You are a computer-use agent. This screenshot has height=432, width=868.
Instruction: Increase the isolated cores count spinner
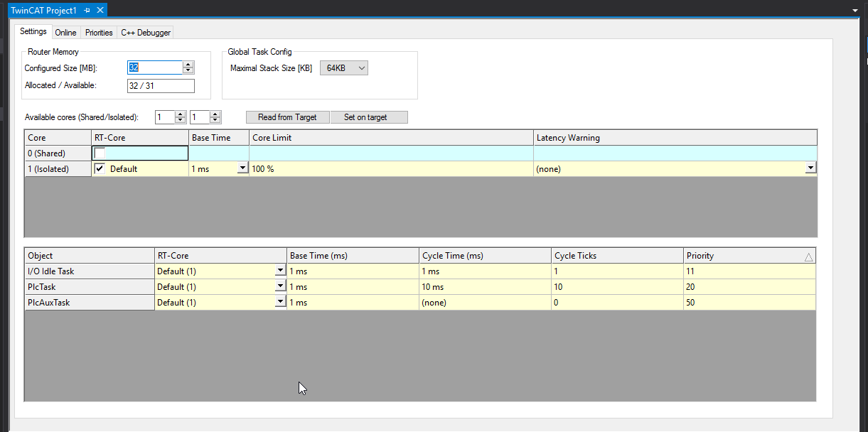point(215,114)
